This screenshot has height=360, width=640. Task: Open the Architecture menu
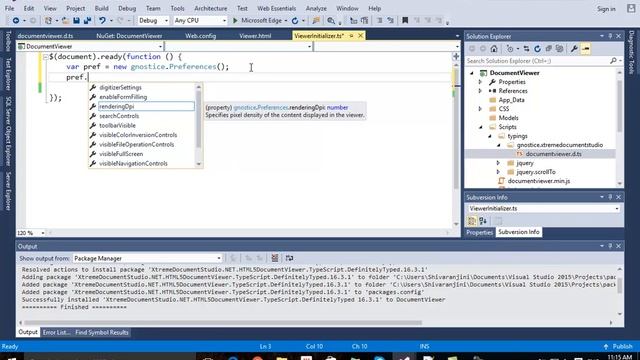(211, 8)
